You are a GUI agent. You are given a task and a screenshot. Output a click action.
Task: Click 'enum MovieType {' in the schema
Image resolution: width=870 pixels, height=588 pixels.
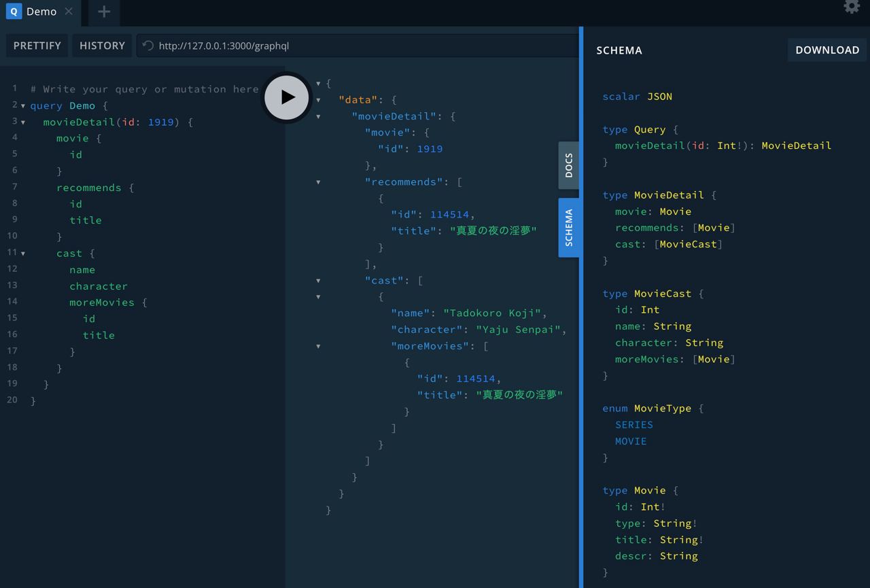[x=653, y=409]
